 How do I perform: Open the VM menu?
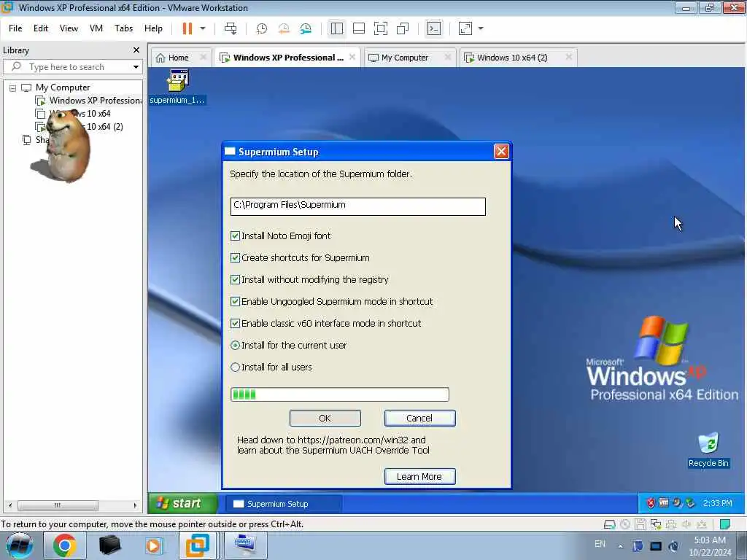(x=96, y=28)
